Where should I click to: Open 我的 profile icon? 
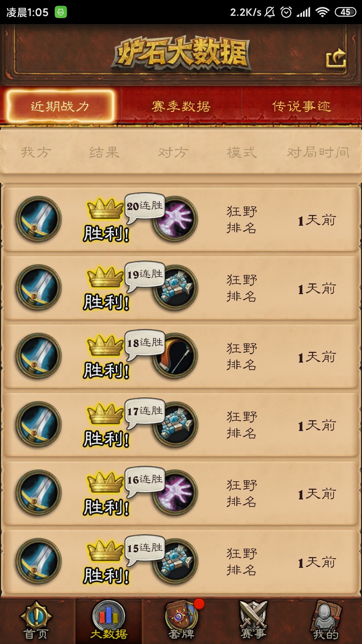326,621
